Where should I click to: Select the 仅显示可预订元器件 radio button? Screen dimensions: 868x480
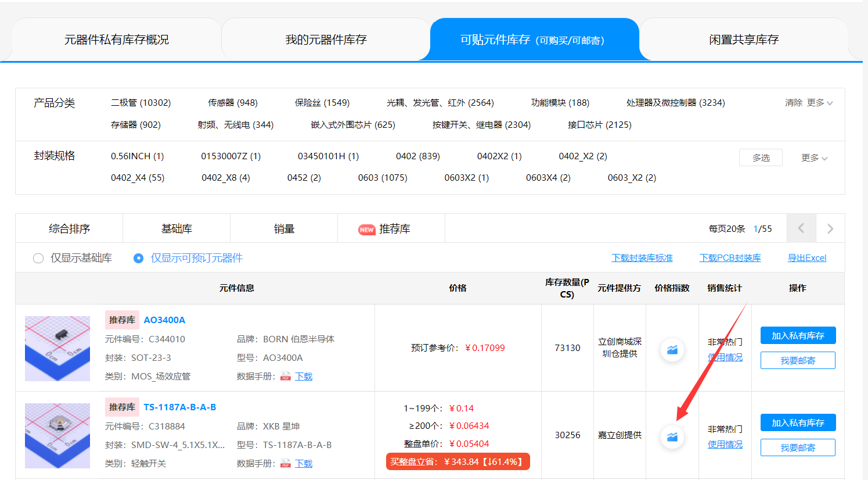(139, 259)
